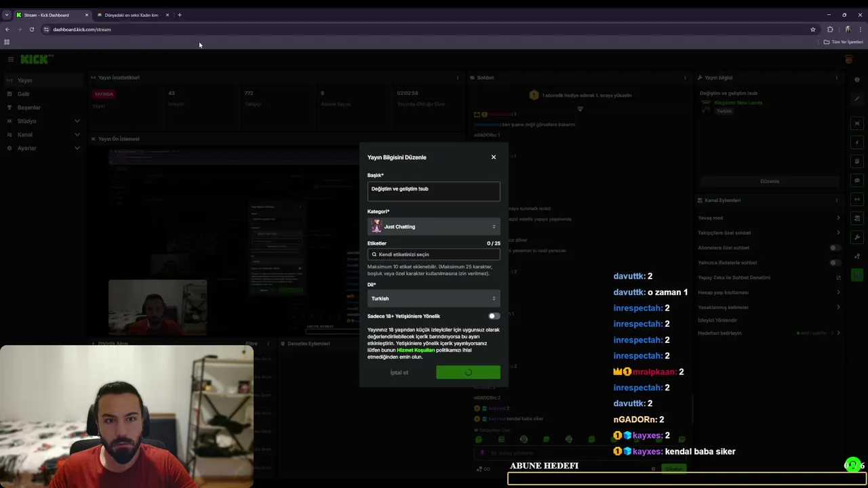Click the notes icon in right toolbar
Screen dimensions: 868x488
pyautogui.click(x=857, y=161)
